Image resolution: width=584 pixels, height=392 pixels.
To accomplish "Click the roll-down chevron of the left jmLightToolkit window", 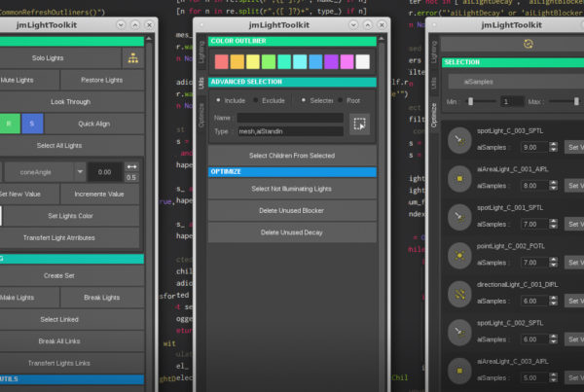I will coord(121,25).
